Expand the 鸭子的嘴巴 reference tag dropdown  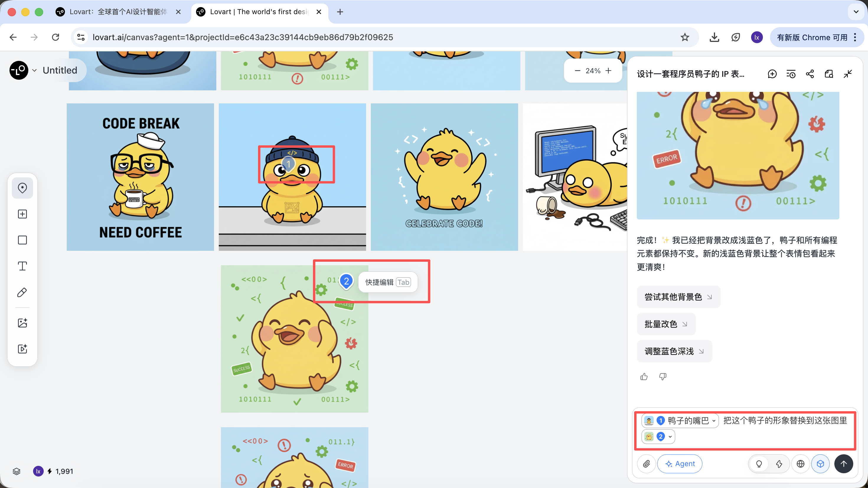coord(714,421)
